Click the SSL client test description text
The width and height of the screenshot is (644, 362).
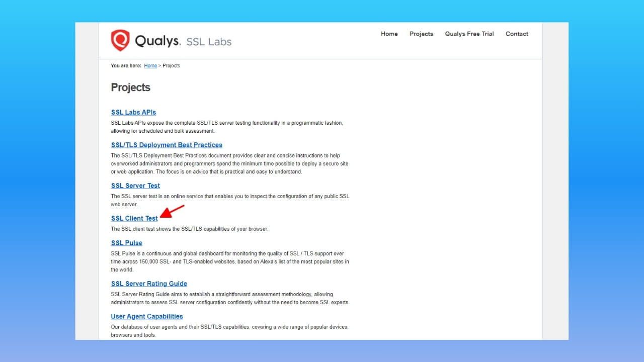[190, 229]
